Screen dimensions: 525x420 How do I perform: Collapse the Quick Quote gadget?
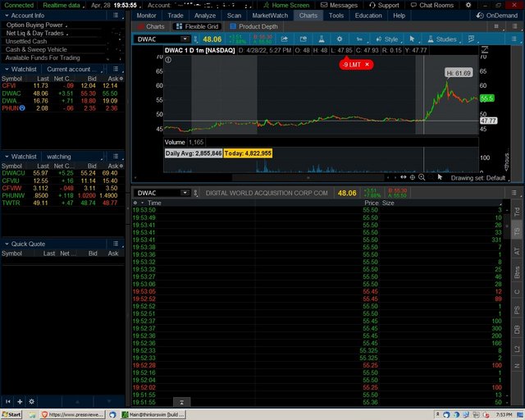(x=7, y=244)
